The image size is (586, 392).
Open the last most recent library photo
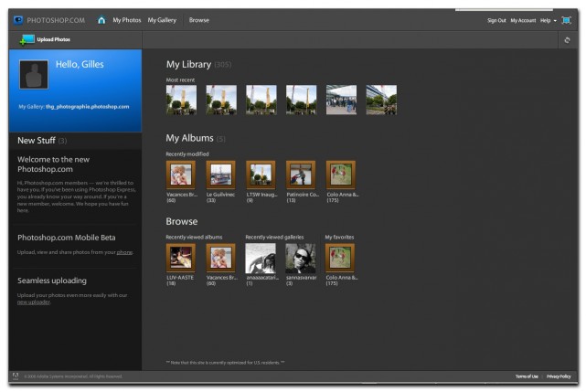pos(381,100)
